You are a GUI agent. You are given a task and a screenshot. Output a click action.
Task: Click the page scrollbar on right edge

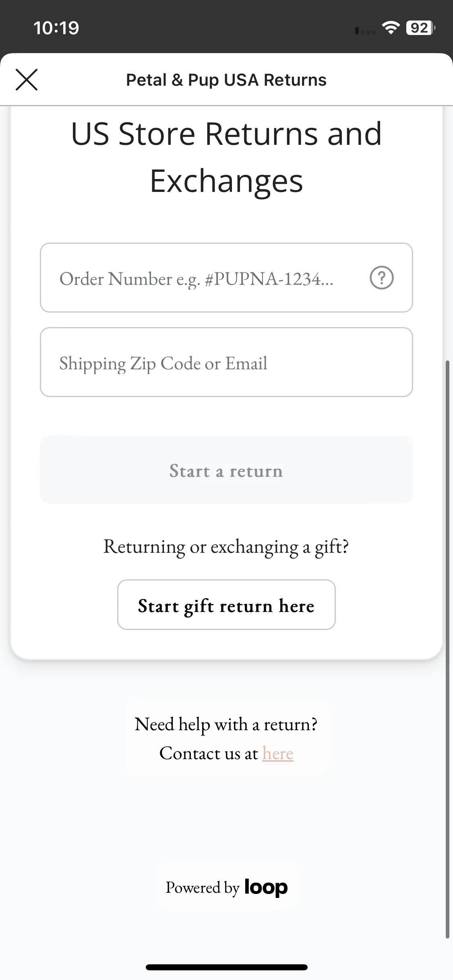point(447,650)
